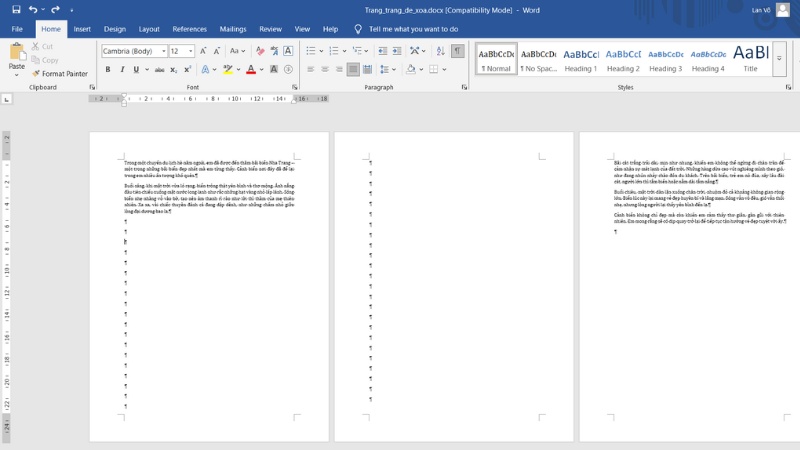Toggle Bold formatting
800x450 pixels.
coord(108,69)
